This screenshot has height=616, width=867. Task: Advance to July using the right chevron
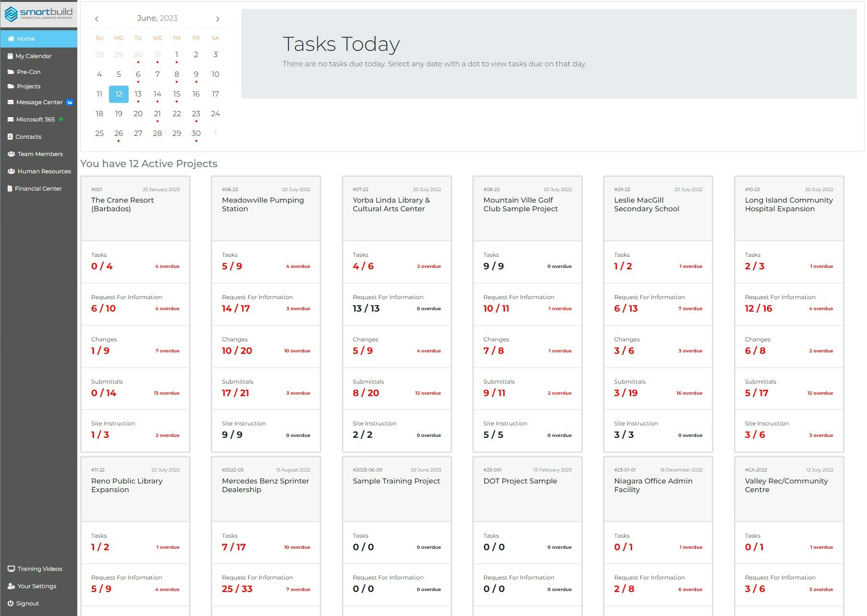tap(217, 18)
